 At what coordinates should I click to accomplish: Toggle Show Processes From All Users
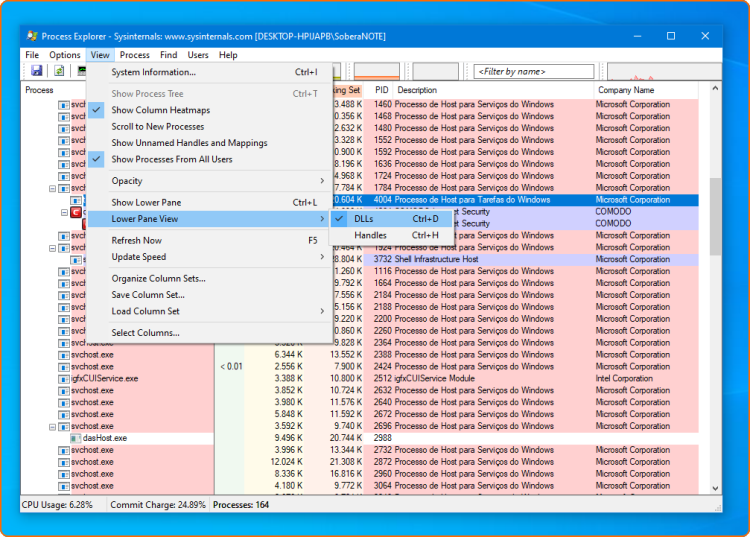(x=210, y=159)
